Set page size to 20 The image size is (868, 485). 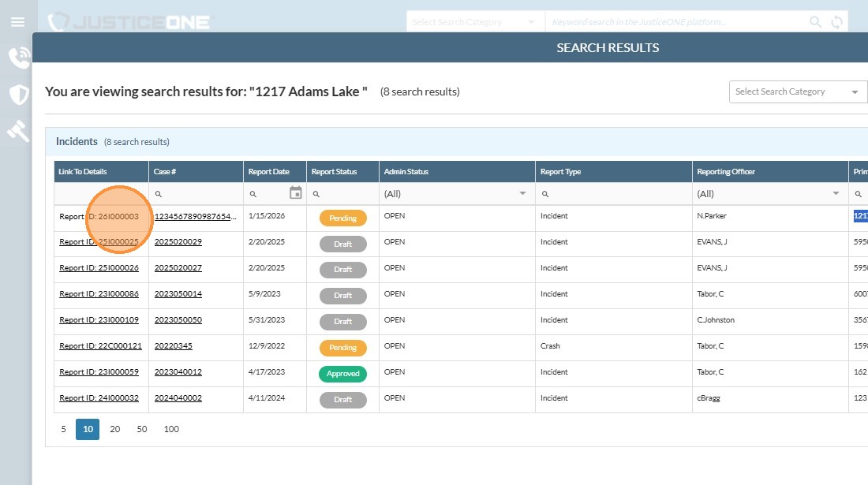pos(115,429)
